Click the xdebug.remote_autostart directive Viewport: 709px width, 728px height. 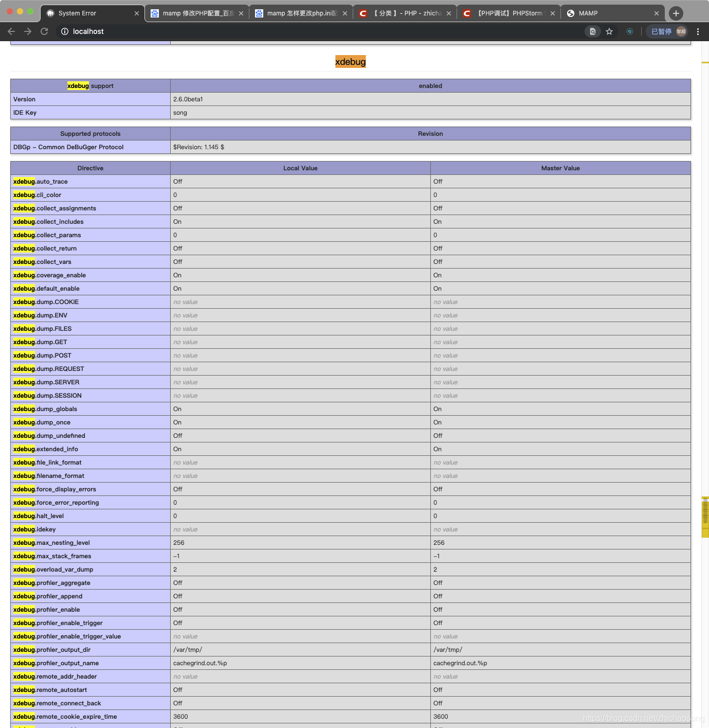(50, 690)
